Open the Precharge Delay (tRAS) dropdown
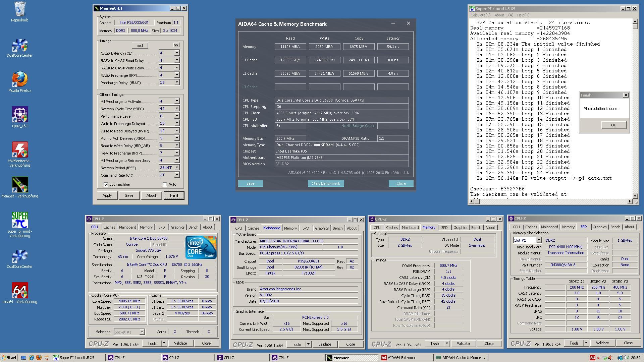This screenshot has width=644, height=362. 177,82
